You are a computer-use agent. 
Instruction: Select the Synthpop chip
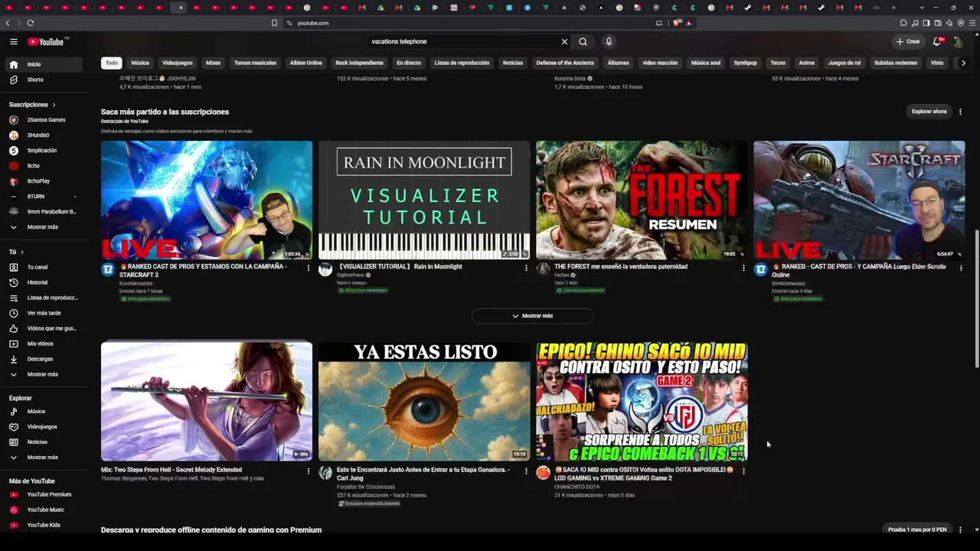click(745, 63)
